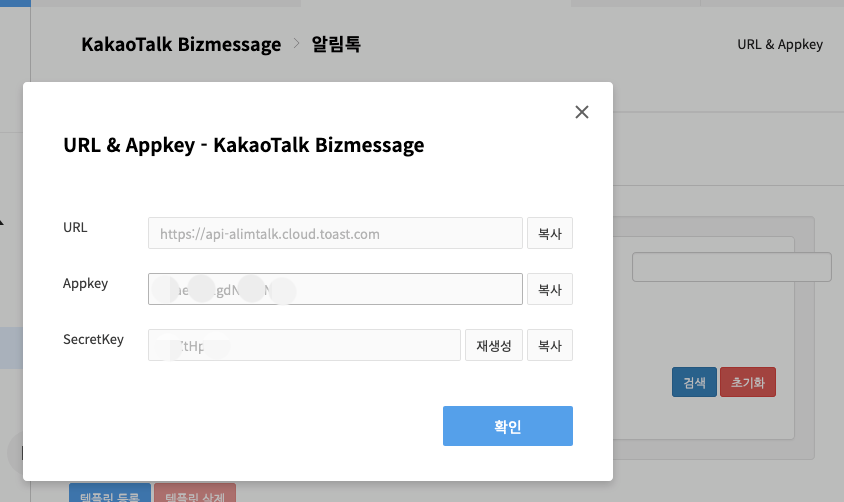844x502 pixels.
Task: Click the breadcrumb chevron separator icon
Action: [x=296, y=44]
